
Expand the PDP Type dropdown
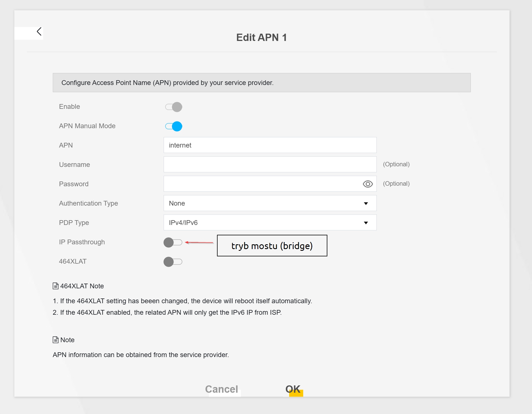(270, 223)
